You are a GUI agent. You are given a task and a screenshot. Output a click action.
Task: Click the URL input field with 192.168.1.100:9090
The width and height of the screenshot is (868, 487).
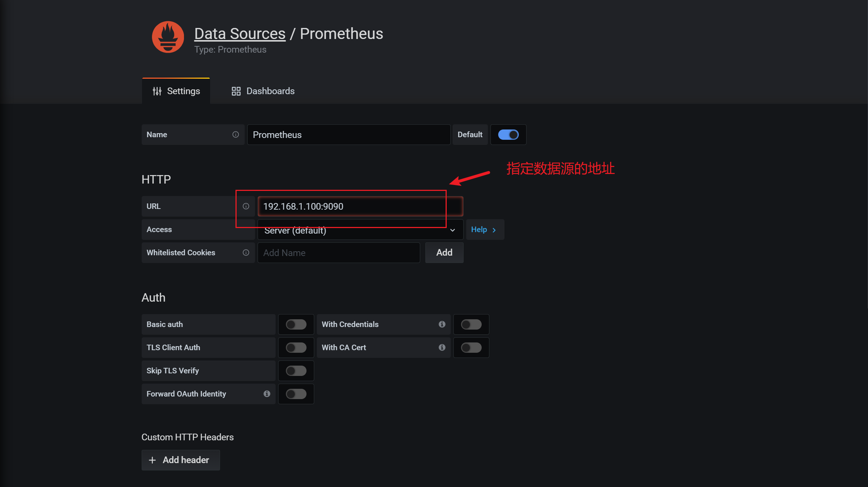click(x=360, y=206)
